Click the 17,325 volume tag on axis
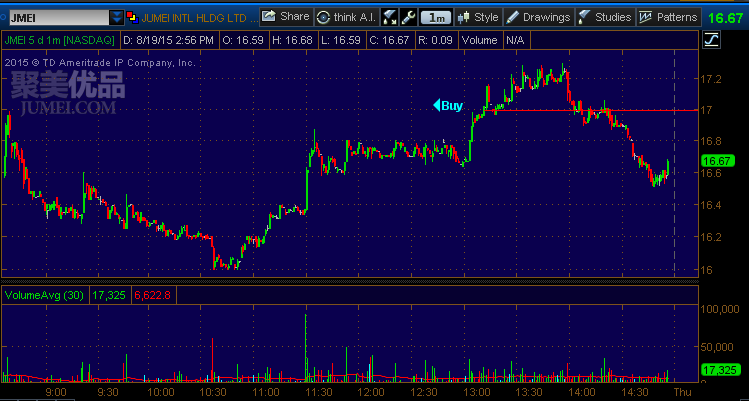This screenshot has height=401, width=749. coord(718,370)
